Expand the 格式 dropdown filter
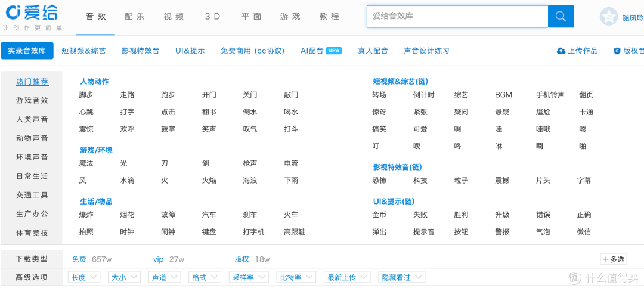This screenshot has width=644, height=291. pos(205,277)
